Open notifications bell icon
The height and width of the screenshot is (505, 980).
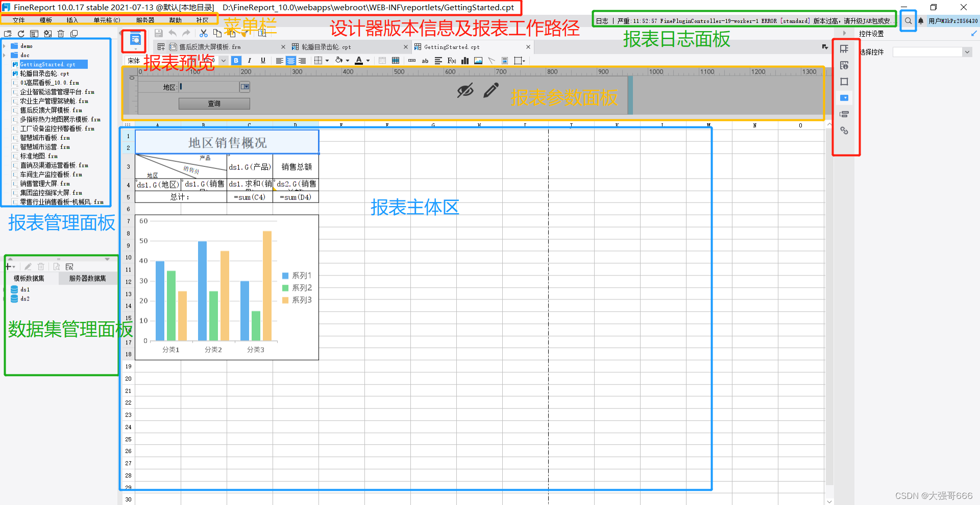click(921, 21)
